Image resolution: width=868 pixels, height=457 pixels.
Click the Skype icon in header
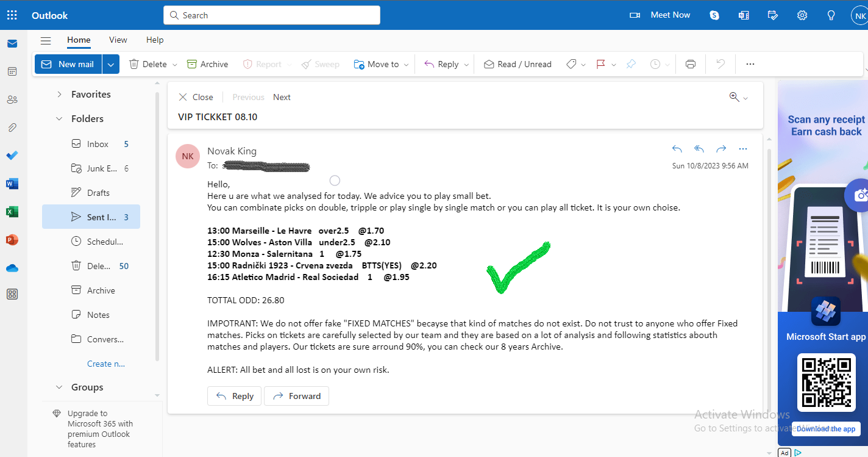(714, 15)
